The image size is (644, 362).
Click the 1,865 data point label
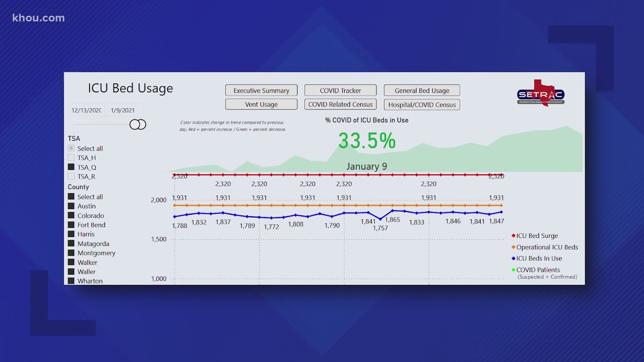392,220
